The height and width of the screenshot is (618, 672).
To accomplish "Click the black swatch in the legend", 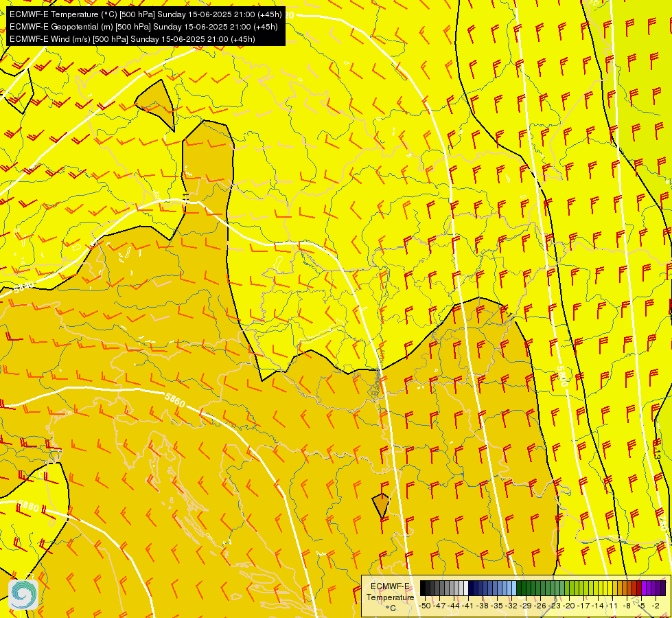I will tap(423, 588).
